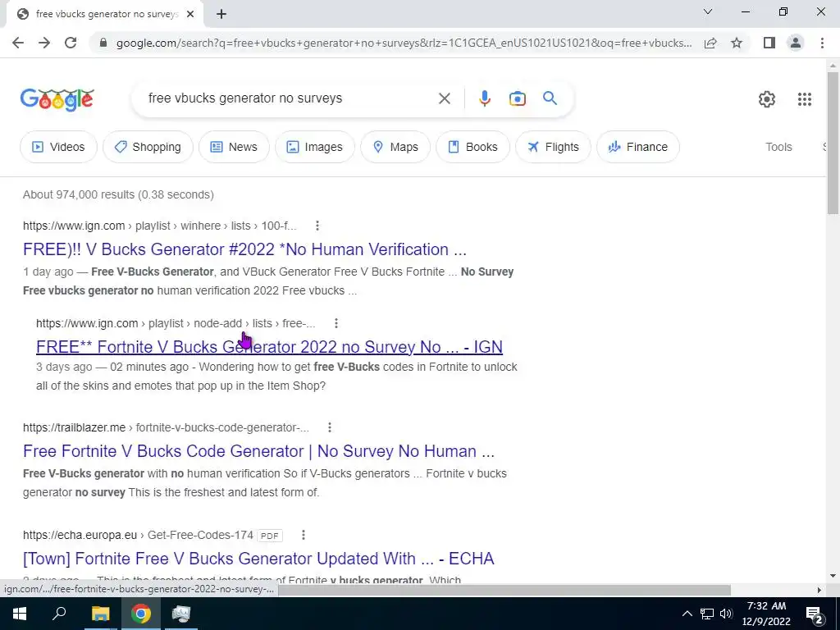Switch to Books results
The width and height of the screenshot is (840, 630).
(x=473, y=147)
